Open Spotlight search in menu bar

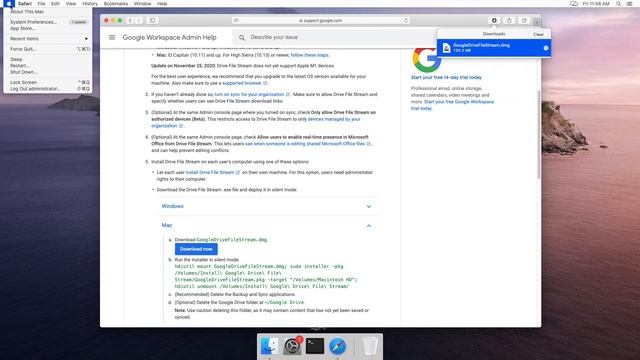coord(618,4)
